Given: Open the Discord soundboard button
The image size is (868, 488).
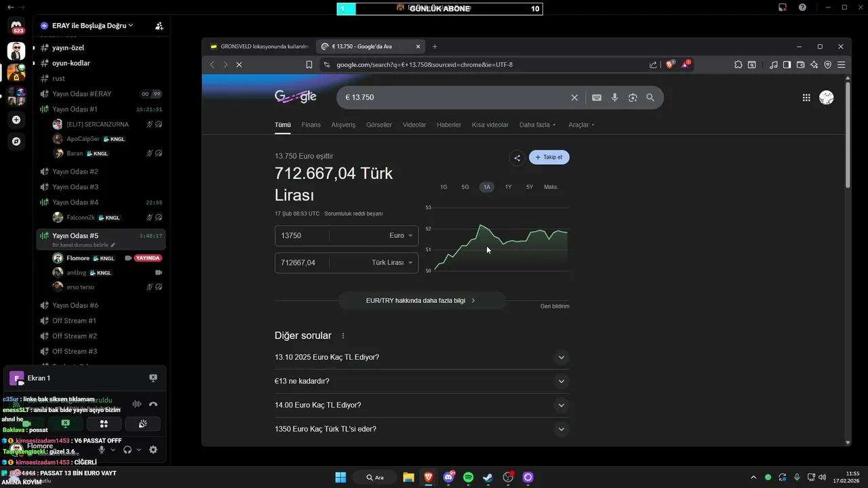Looking at the screenshot, I should (x=142, y=424).
